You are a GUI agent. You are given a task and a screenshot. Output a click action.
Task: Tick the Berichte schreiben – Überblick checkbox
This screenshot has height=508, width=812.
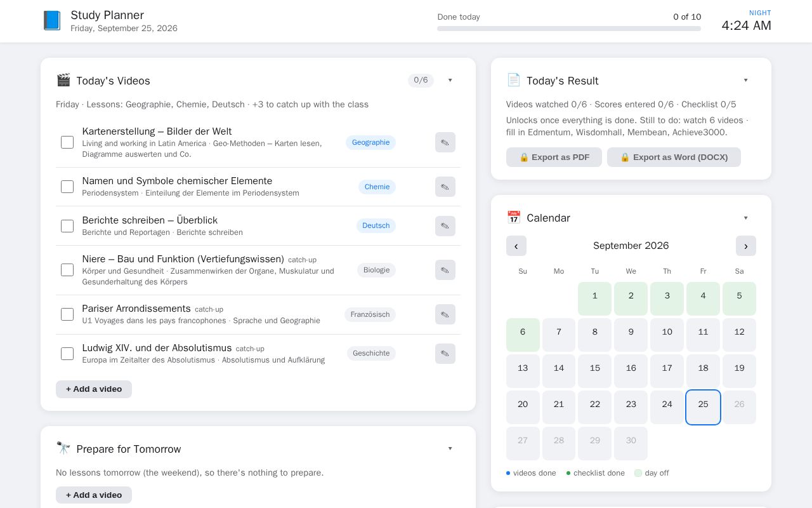click(67, 226)
